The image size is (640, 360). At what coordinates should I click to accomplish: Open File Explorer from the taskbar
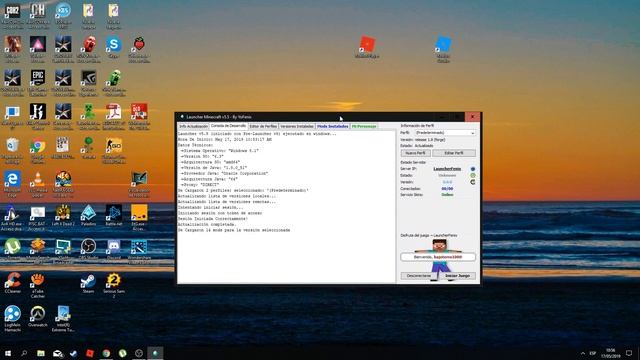coord(41,353)
